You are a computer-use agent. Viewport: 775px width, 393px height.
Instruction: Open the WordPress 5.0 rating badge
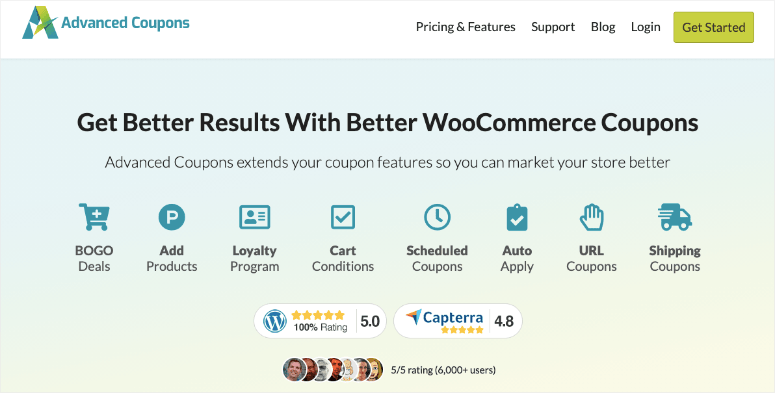coord(320,321)
